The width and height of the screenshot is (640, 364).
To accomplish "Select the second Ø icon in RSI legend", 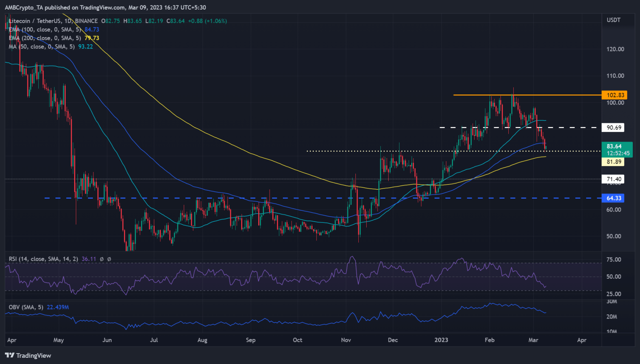I will 109,259.
